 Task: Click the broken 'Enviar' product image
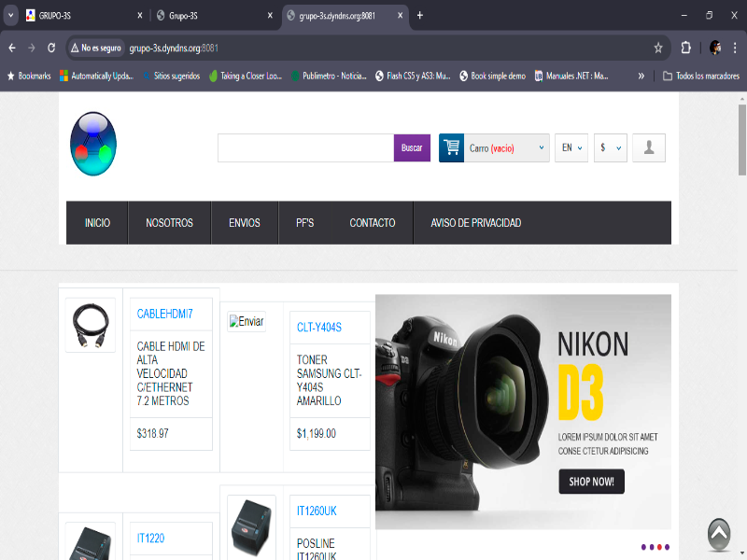(x=247, y=322)
